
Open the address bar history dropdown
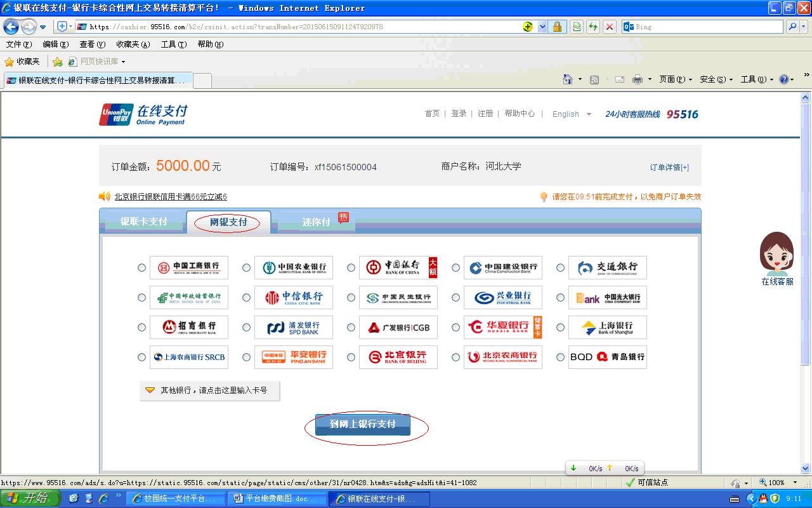542,27
